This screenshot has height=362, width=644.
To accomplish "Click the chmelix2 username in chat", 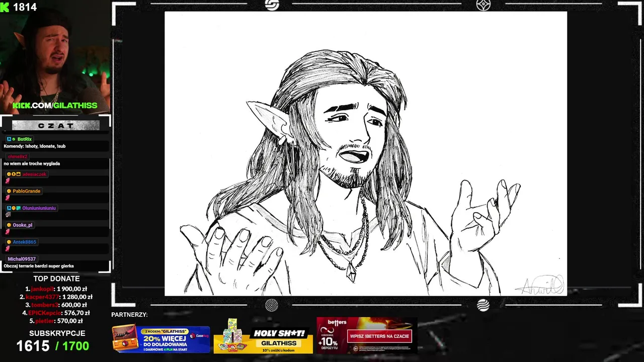I will 18,157.
